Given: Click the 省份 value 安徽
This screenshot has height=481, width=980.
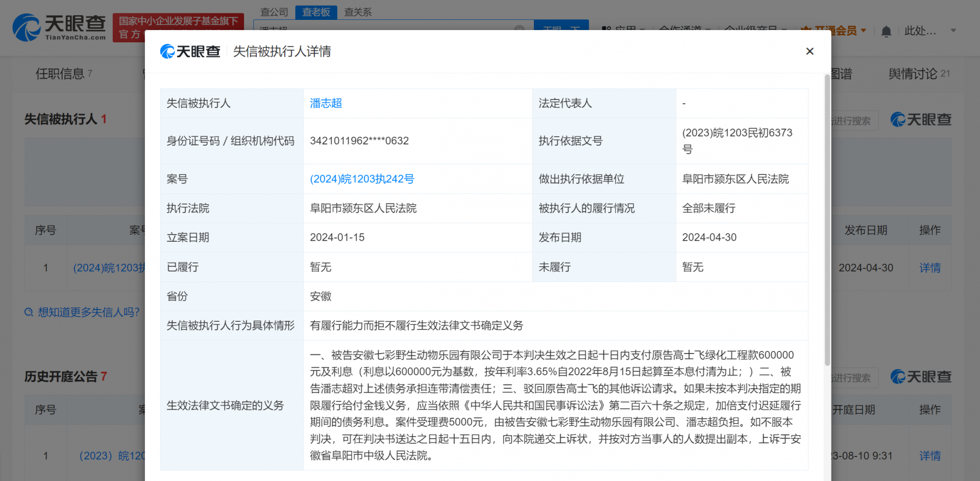Looking at the screenshot, I should click(321, 296).
